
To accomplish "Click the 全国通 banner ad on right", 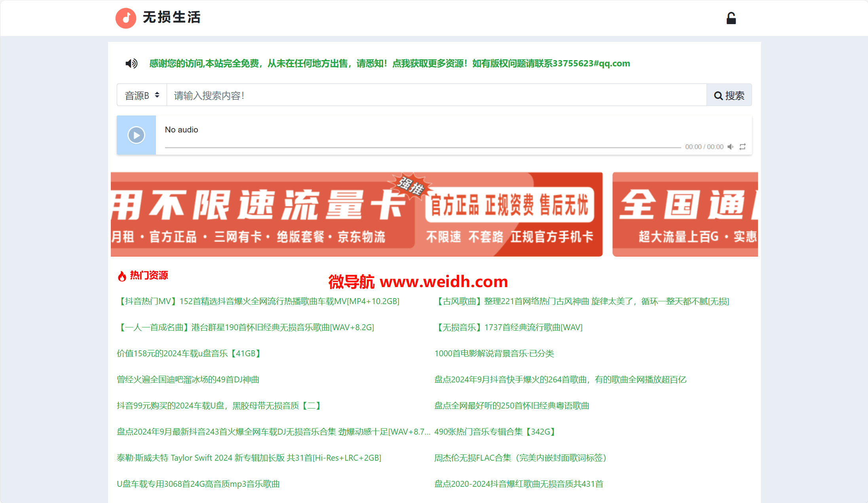I will 685,214.
